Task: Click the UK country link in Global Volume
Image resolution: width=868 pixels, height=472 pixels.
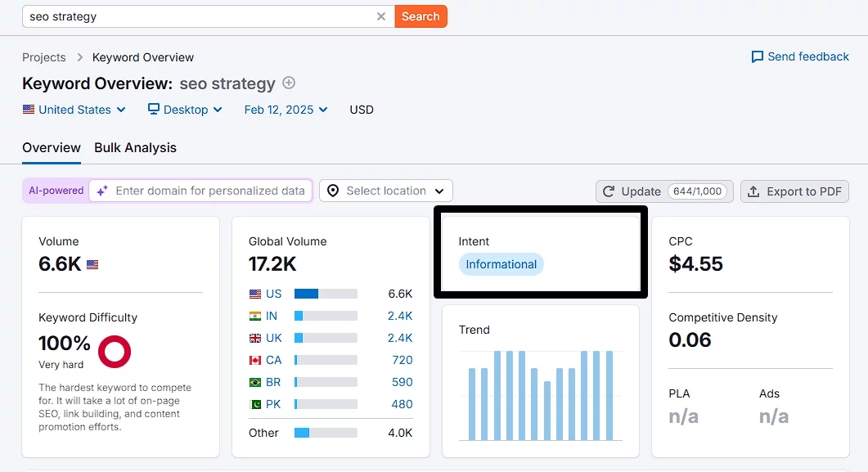Action: click(x=273, y=338)
